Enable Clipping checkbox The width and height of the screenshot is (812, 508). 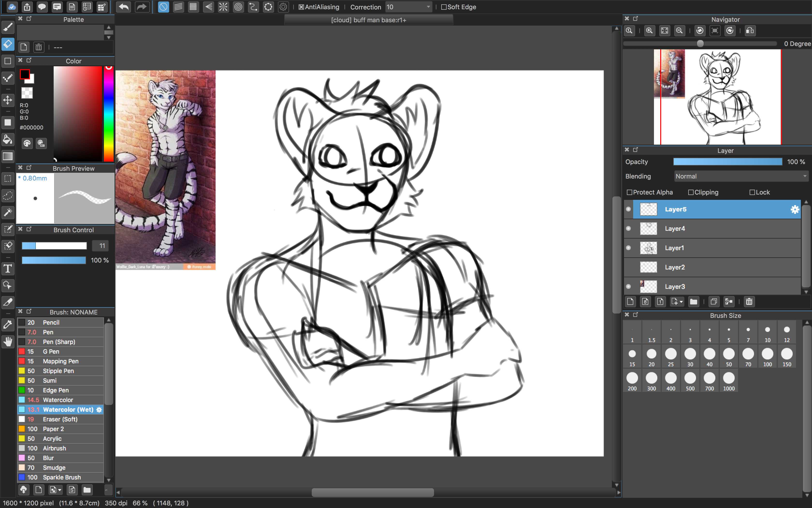[x=691, y=192]
